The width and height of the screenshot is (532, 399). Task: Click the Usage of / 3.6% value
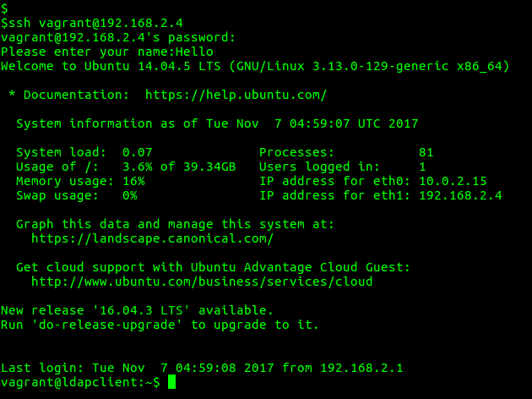click(x=138, y=167)
